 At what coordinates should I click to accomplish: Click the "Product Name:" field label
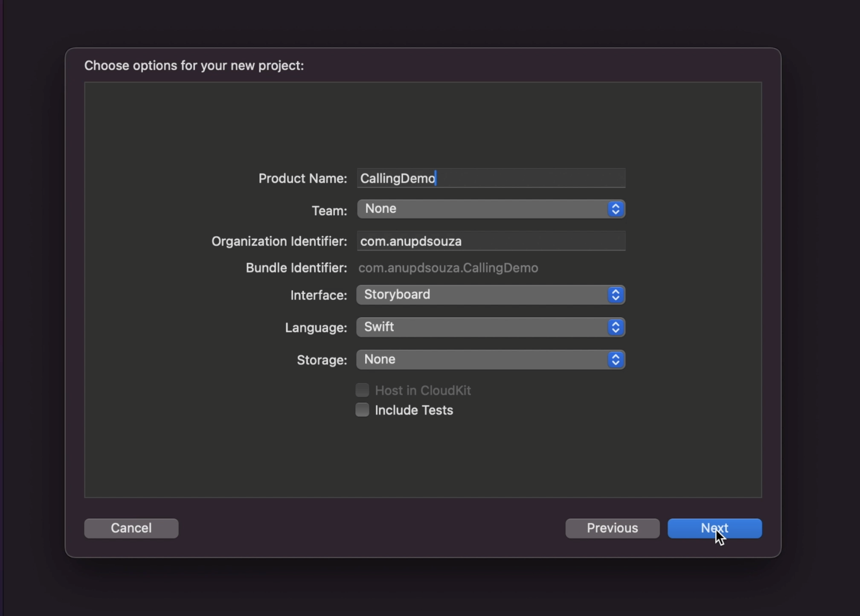(302, 179)
